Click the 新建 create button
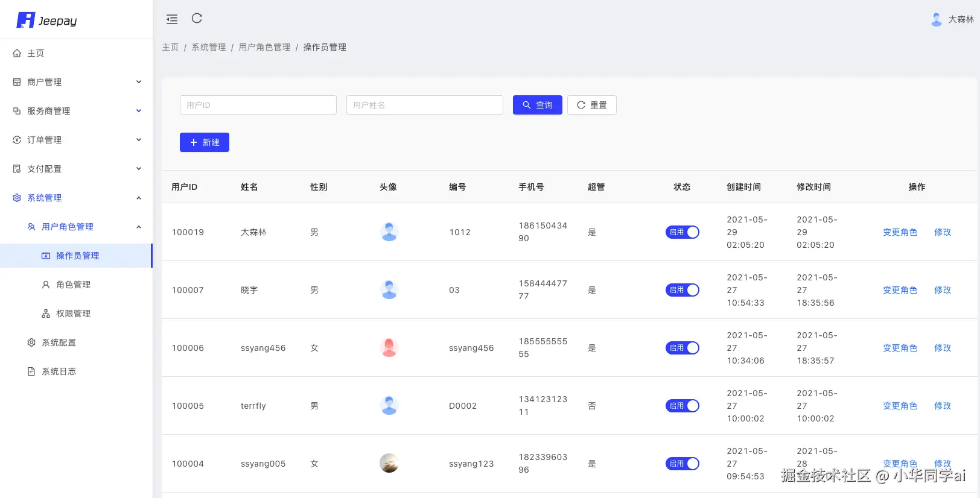This screenshot has height=498, width=980. coord(205,142)
